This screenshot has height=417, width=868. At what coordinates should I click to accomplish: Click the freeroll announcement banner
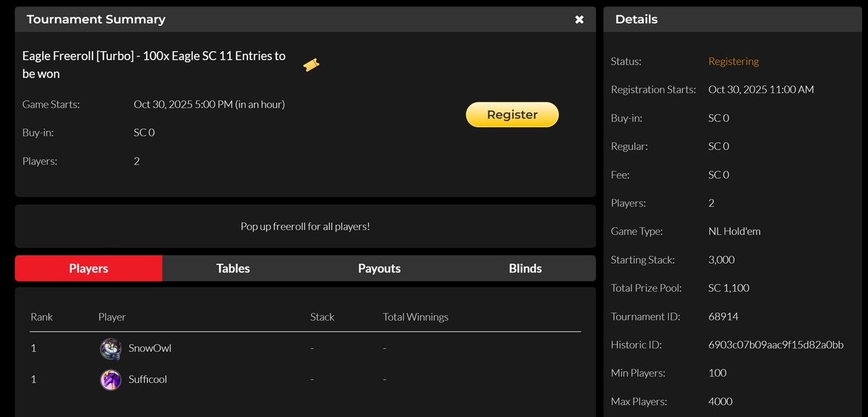coord(305,225)
